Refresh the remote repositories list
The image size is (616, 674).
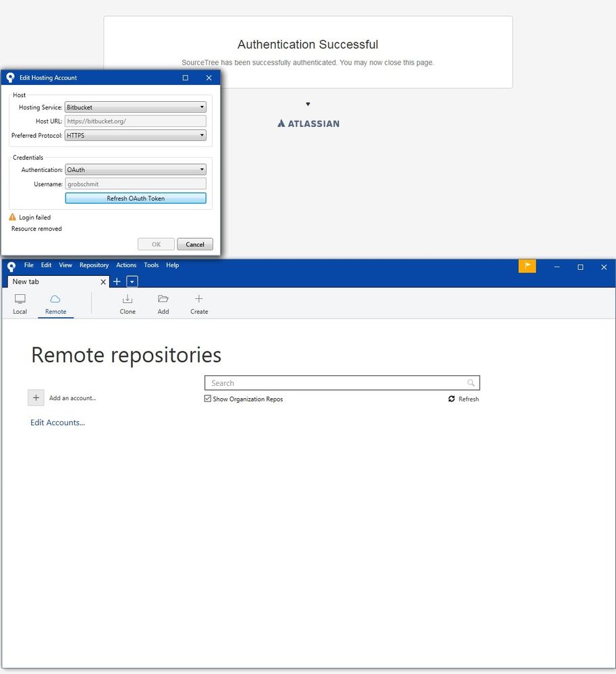click(464, 399)
